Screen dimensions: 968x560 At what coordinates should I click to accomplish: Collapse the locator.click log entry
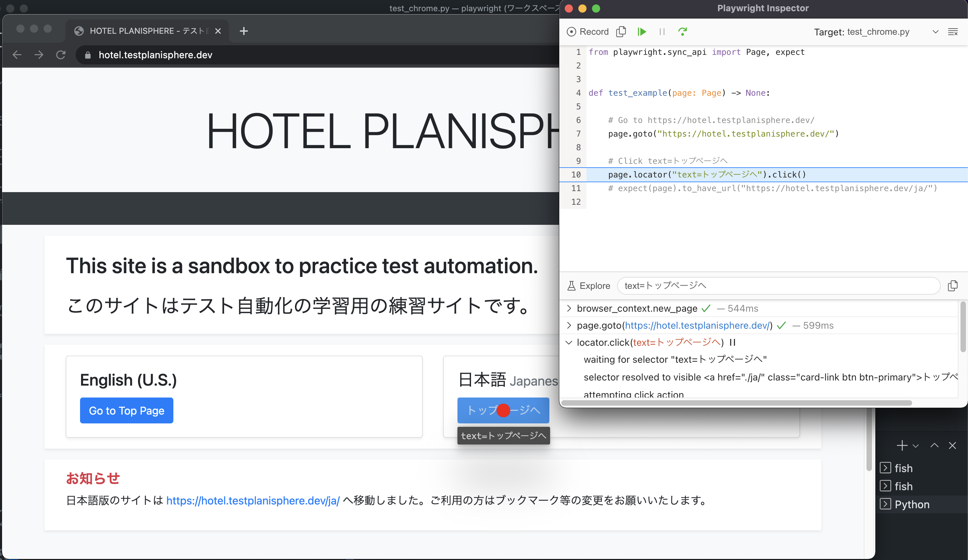tap(569, 343)
